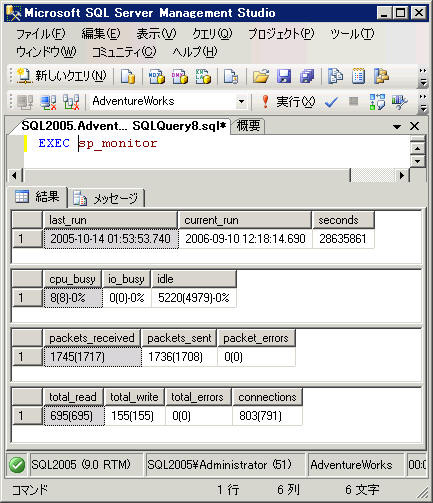Screen dimensions: 433x503
Task: Click the packets_received column header
Action: click(x=92, y=338)
